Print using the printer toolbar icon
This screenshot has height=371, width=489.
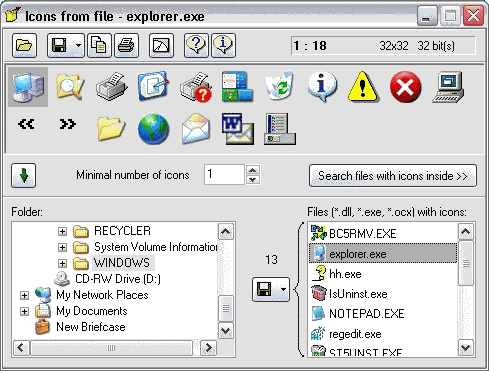(126, 45)
